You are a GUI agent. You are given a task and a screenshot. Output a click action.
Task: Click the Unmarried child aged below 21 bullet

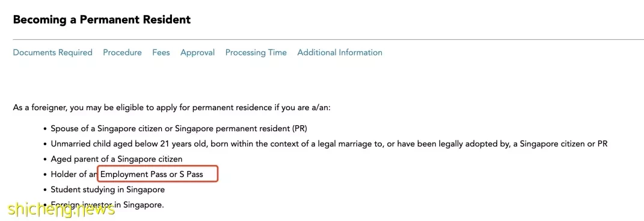click(329, 144)
